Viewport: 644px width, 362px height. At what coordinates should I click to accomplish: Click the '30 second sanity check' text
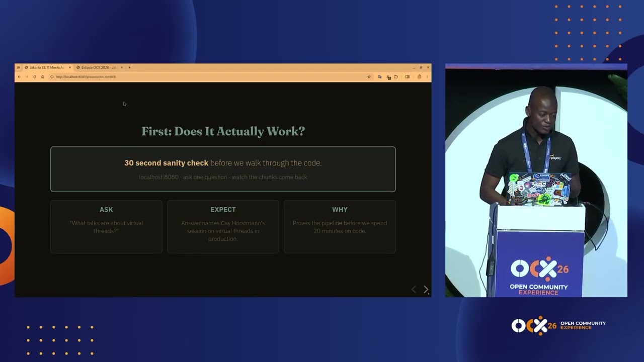click(x=166, y=163)
